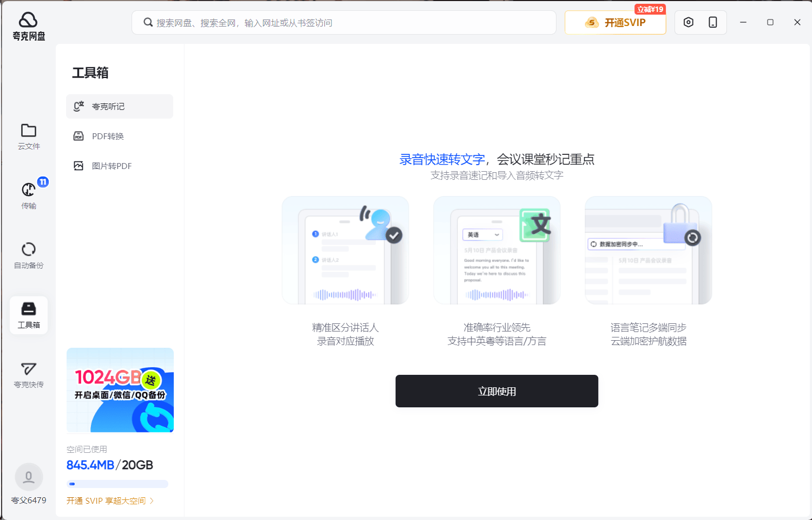Click the 夸克听记 icon
The height and width of the screenshot is (520, 812).
pyautogui.click(x=78, y=106)
